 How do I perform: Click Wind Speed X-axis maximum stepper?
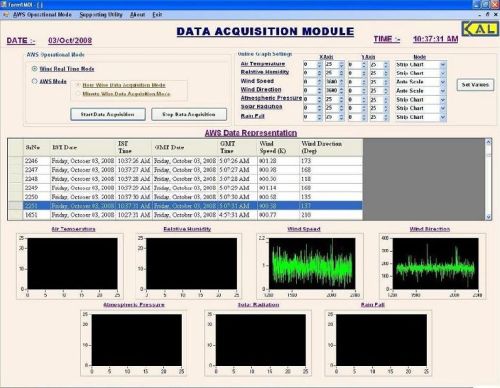pos(341,82)
